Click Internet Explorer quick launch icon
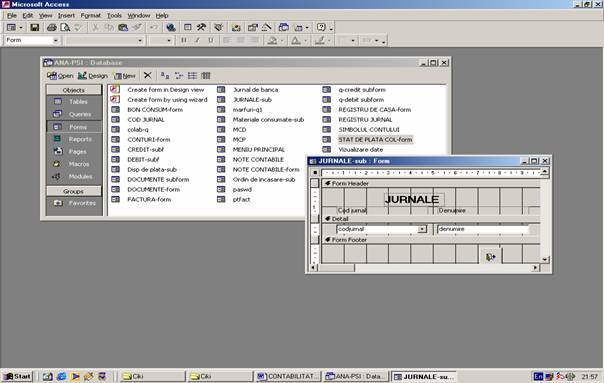Screen dimensions: 604x383 coord(61,376)
